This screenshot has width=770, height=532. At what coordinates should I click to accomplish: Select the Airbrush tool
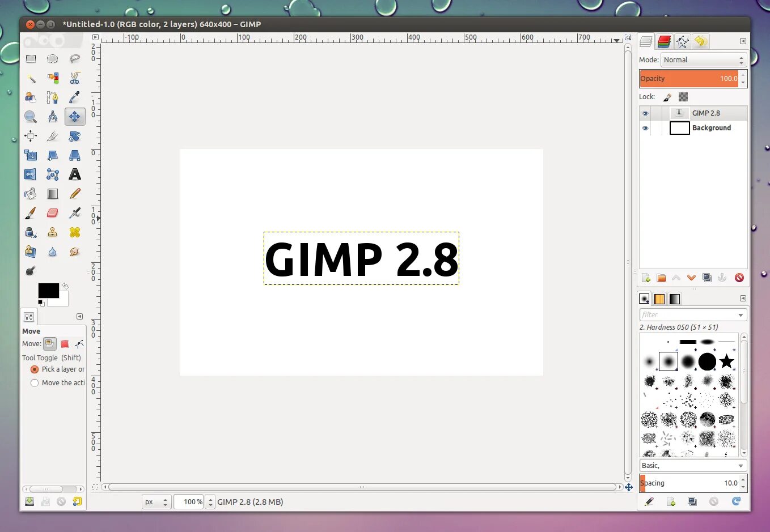click(x=75, y=213)
